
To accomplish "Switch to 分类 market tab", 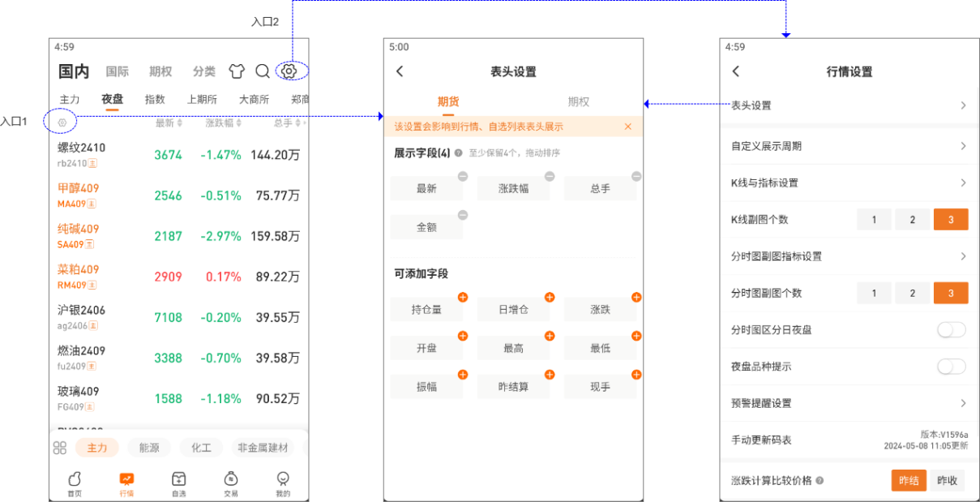I will [x=204, y=71].
